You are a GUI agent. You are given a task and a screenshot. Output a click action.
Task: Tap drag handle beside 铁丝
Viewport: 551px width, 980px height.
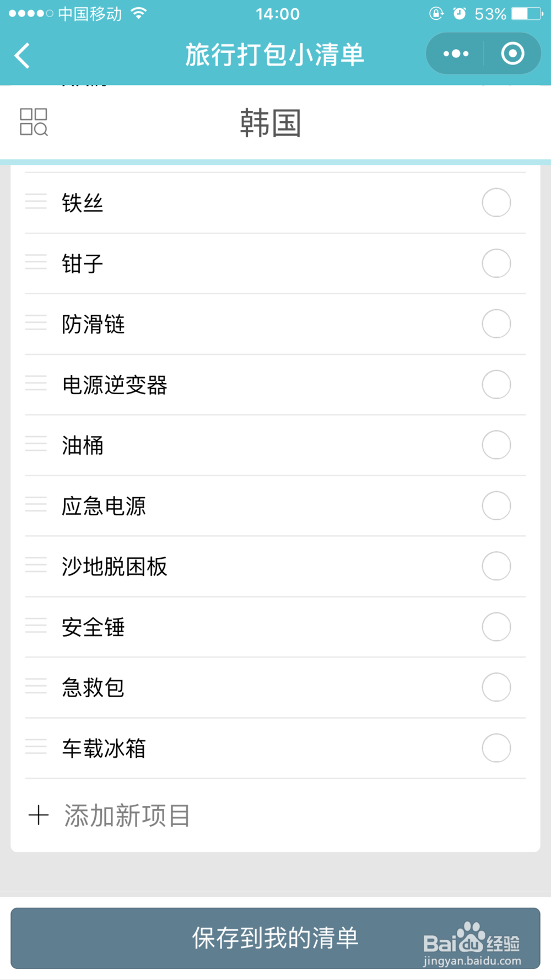click(36, 202)
